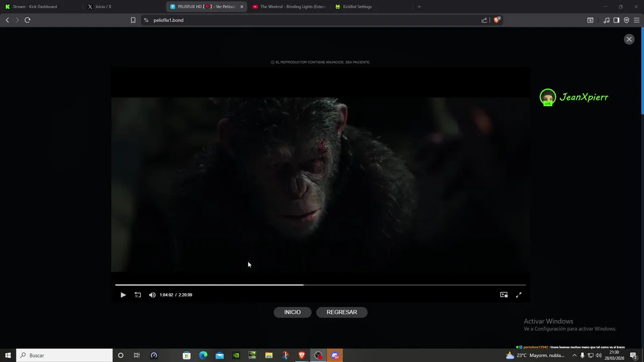Launch Microsoft Edge from taskbar
Image resolution: width=644 pixels, height=362 pixels.
pos(203,355)
